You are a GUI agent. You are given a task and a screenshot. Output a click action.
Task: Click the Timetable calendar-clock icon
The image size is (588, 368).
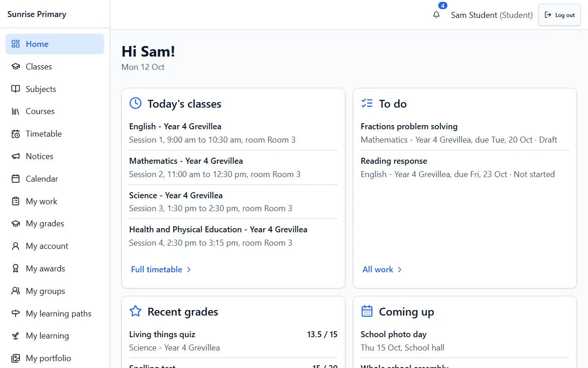[x=16, y=134]
